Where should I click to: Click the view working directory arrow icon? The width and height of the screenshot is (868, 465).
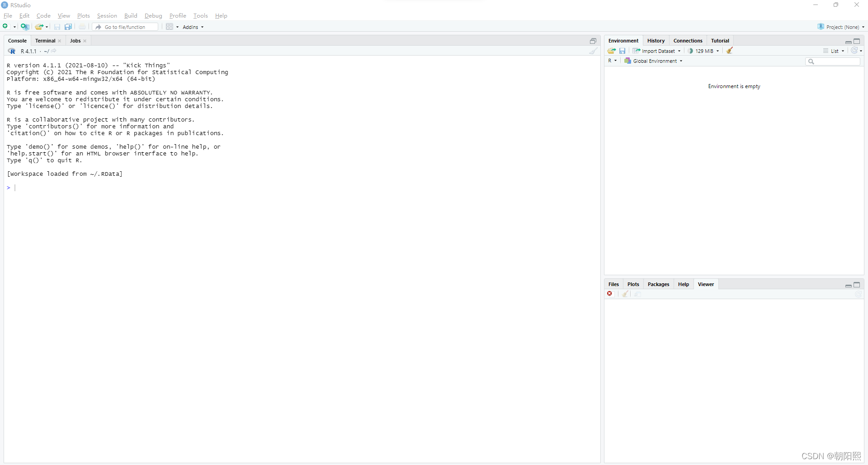coord(54,51)
